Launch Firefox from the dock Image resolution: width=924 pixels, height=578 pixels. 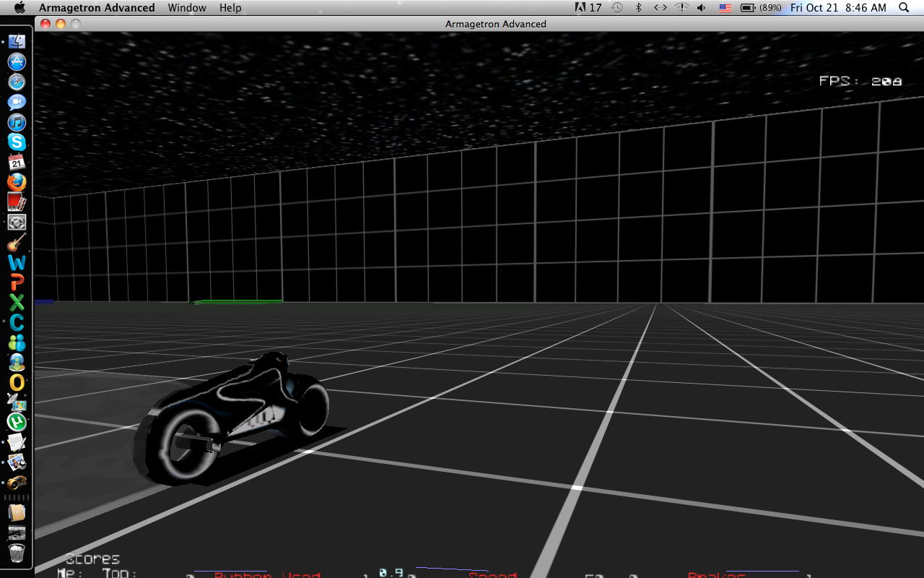pos(17,182)
